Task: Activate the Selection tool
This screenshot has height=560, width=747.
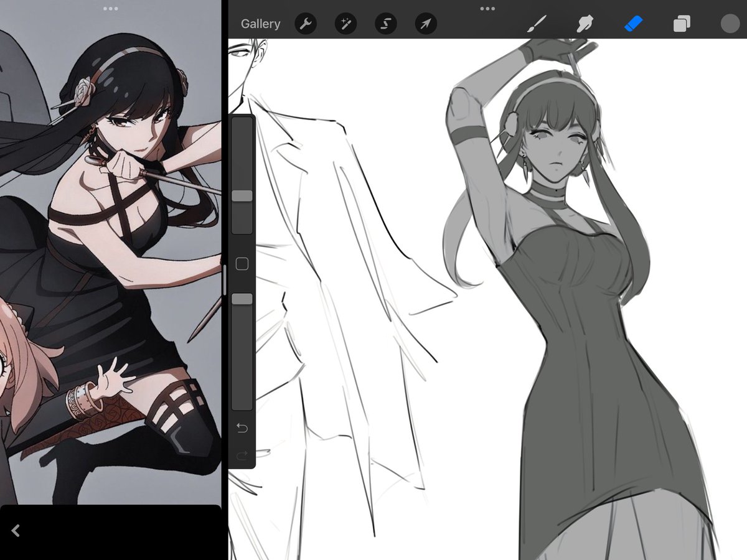Action: point(386,24)
